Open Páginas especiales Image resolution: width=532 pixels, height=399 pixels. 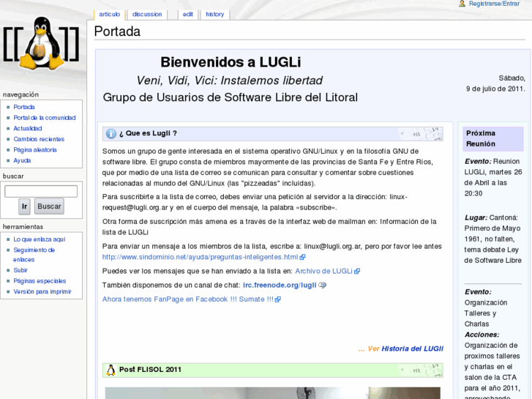(40, 281)
